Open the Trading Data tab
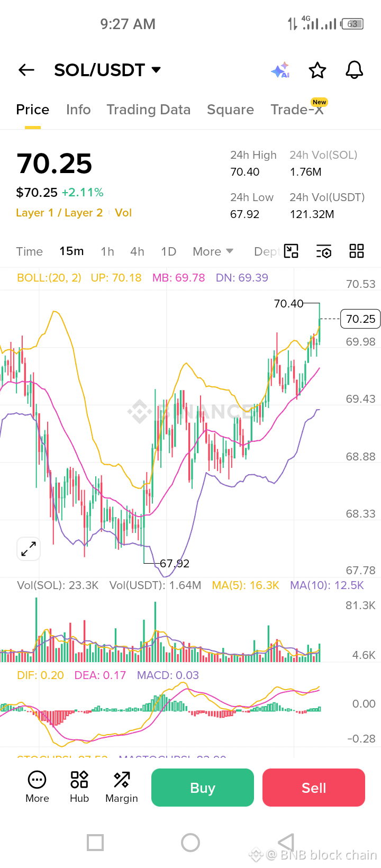 click(x=149, y=110)
